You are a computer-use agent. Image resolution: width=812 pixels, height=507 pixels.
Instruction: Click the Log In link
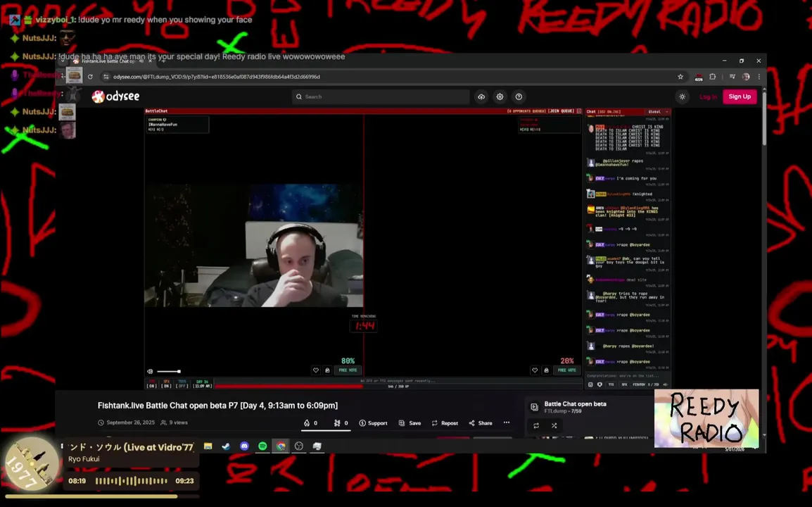[x=708, y=97]
